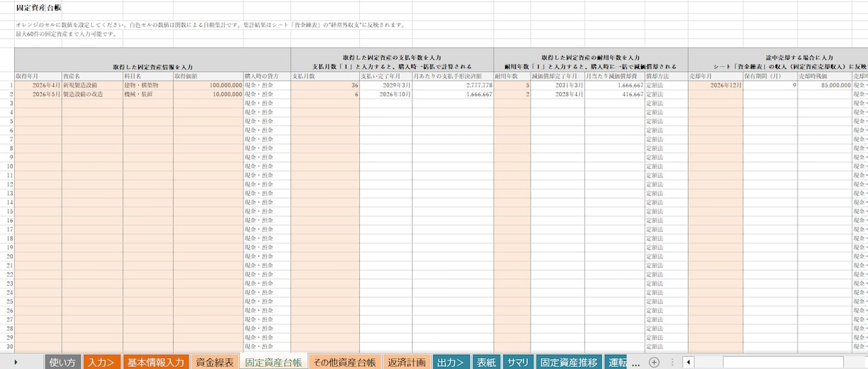Click the 支払月数 value 36
The image size is (868, 369).
325,85
